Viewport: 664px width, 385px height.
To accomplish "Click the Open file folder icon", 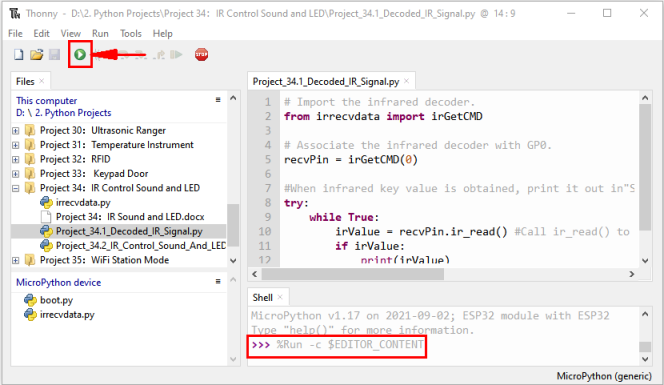I will point(36,55).
